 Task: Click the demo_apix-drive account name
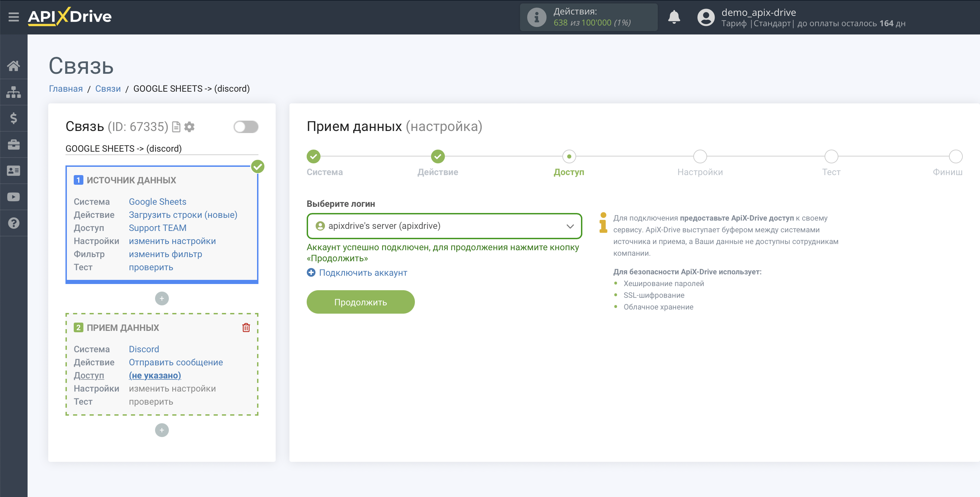click(x=758, y=12)
